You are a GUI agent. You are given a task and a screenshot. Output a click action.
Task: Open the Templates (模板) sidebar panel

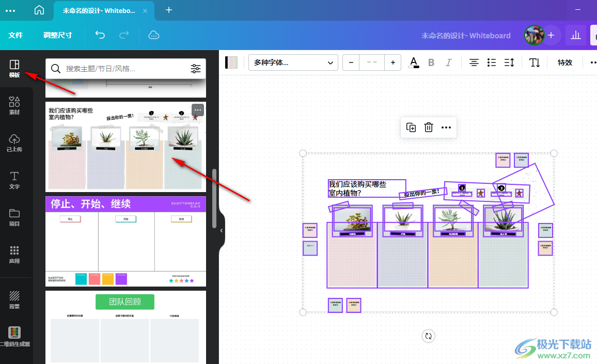pos(14,69)
